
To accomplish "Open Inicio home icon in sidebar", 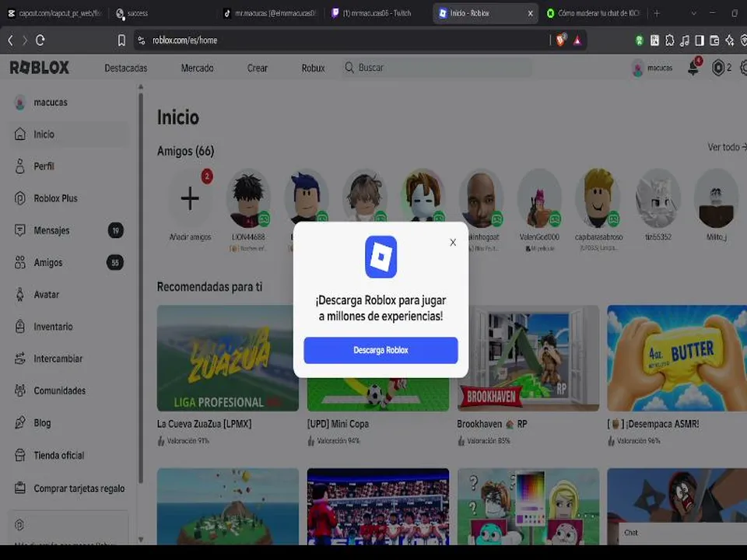I will 20,135.
